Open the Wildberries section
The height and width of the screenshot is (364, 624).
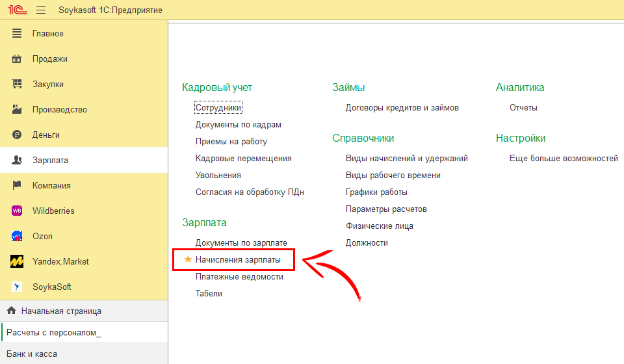click(84, 211)
